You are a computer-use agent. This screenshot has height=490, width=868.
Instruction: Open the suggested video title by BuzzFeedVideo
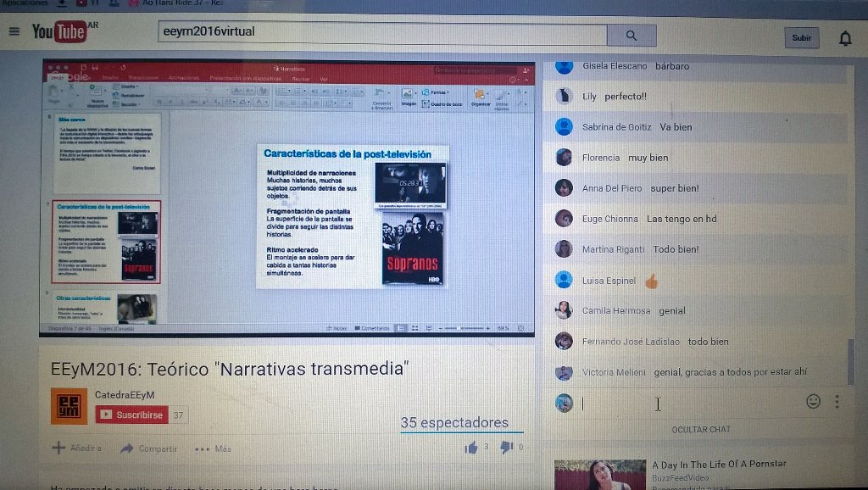coord(719,464)
